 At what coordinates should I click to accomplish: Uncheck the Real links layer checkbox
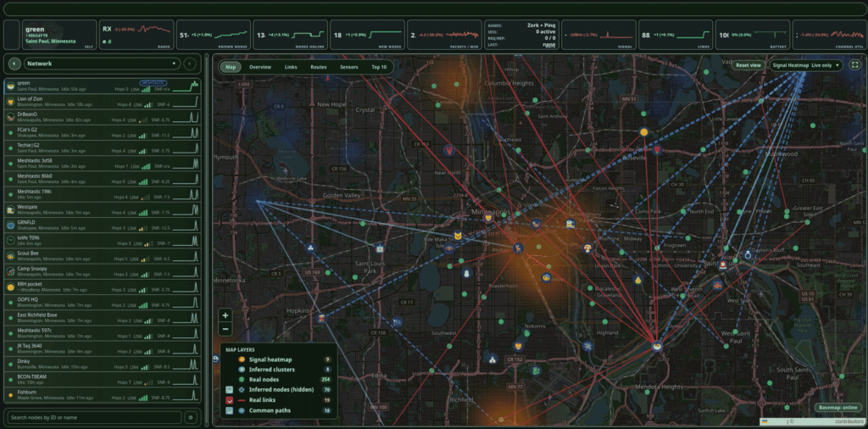click(230, 400)
